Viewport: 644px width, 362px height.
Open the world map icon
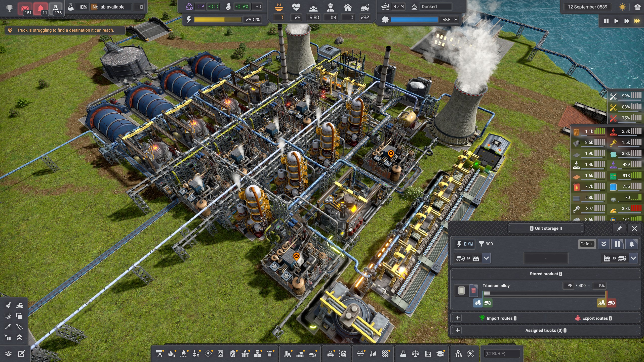[x=458, y=354]
